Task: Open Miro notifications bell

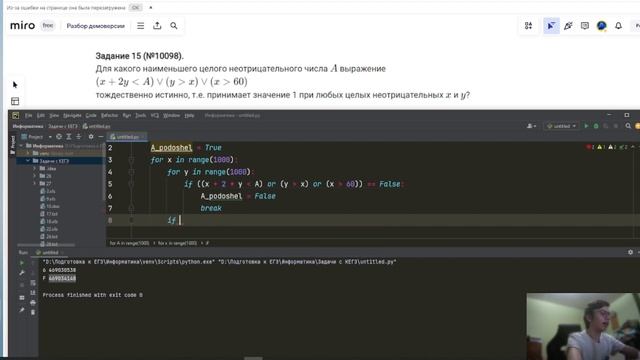Action: tap(618, 26)
